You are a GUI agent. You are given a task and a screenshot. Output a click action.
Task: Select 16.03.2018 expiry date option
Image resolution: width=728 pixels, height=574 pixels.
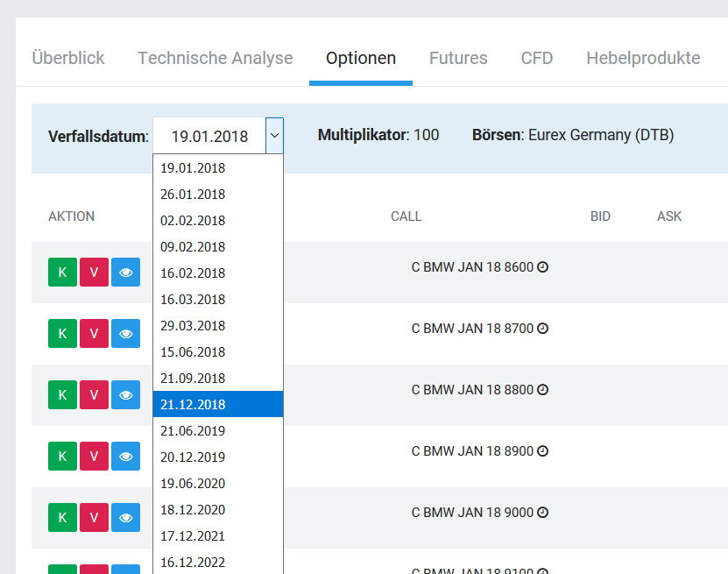pyautogui.click(x=218, y=300)
